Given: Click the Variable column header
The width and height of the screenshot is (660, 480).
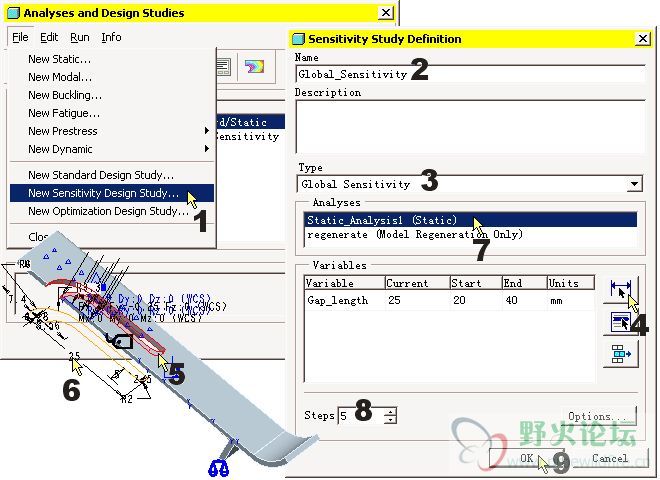Looking at the screenshot, I should 345,283.
